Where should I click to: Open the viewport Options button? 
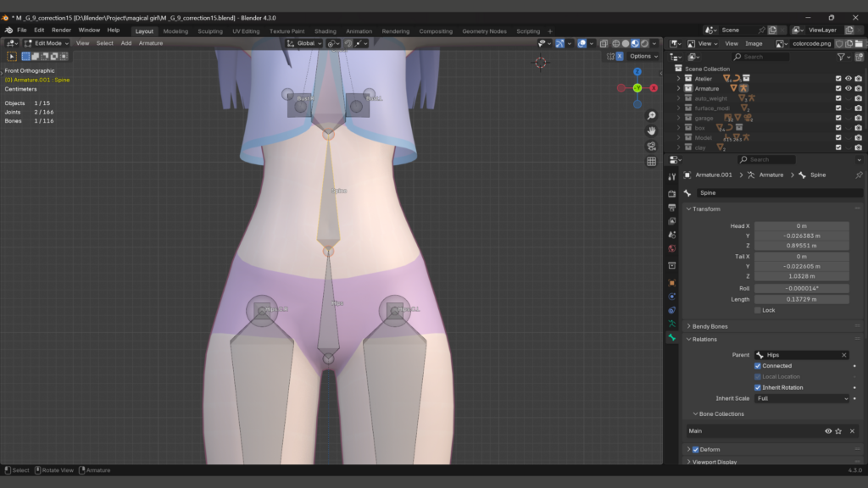point(642,56)
